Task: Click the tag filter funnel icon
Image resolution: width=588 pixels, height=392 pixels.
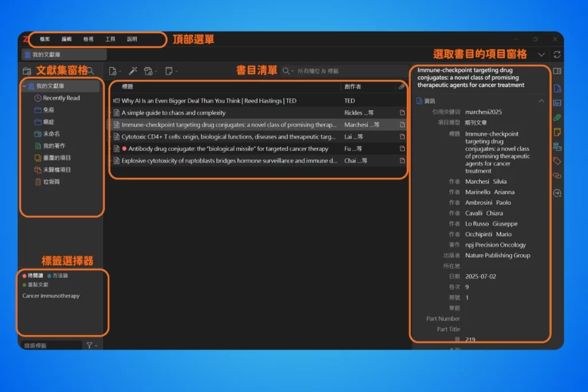Action: (x=89, y=346)
